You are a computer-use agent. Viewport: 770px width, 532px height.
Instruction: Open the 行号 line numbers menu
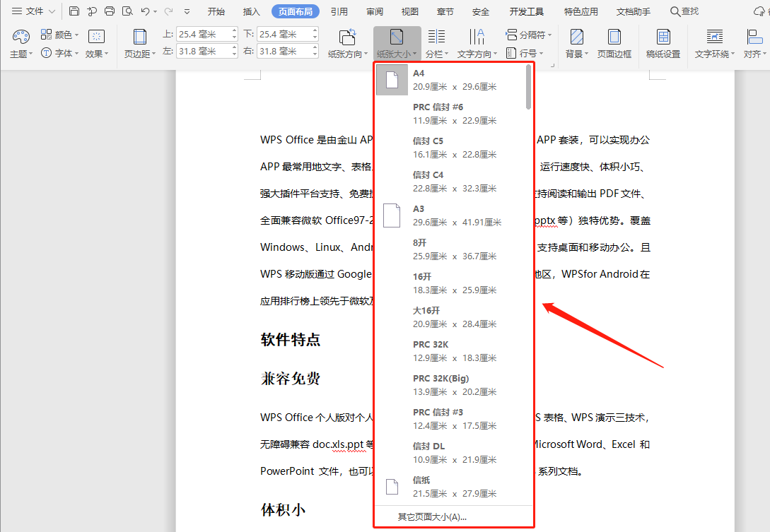[525, 53]
